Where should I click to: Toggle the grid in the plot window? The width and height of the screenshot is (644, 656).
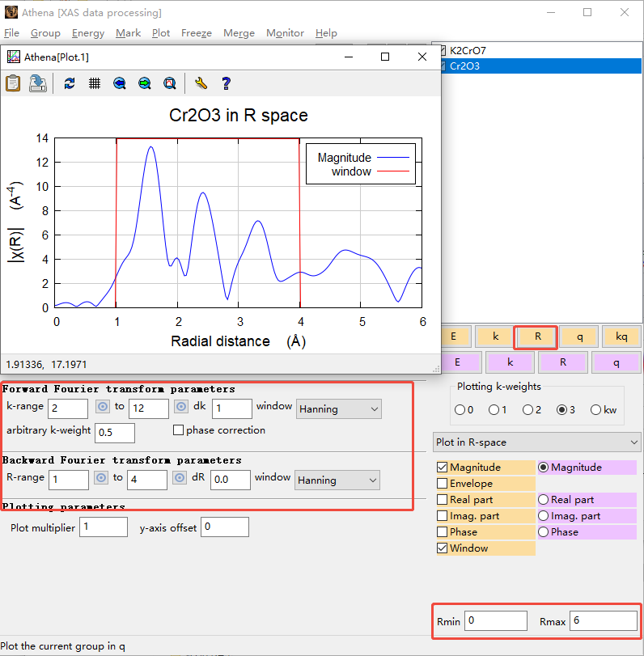point(95,83)
